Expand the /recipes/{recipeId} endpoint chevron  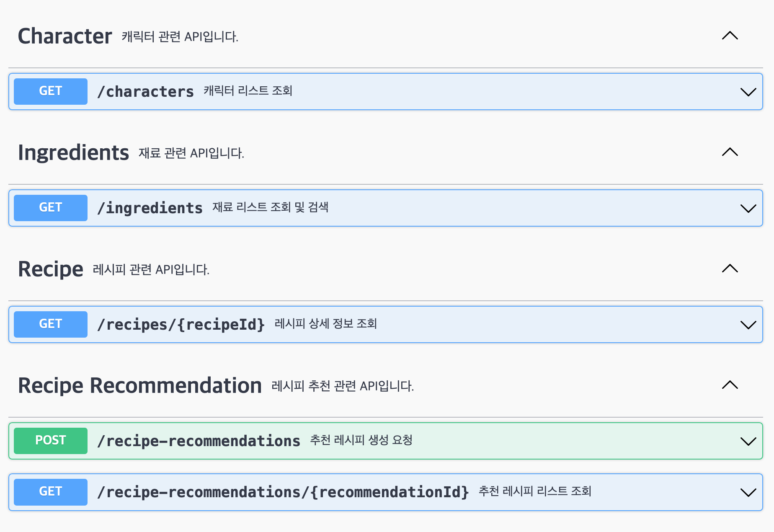coord(748,325)
